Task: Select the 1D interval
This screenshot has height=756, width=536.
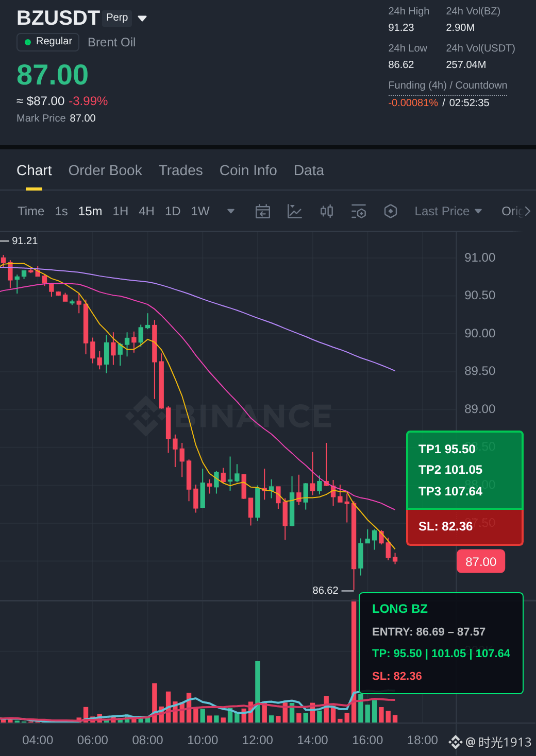Action: 173,211
